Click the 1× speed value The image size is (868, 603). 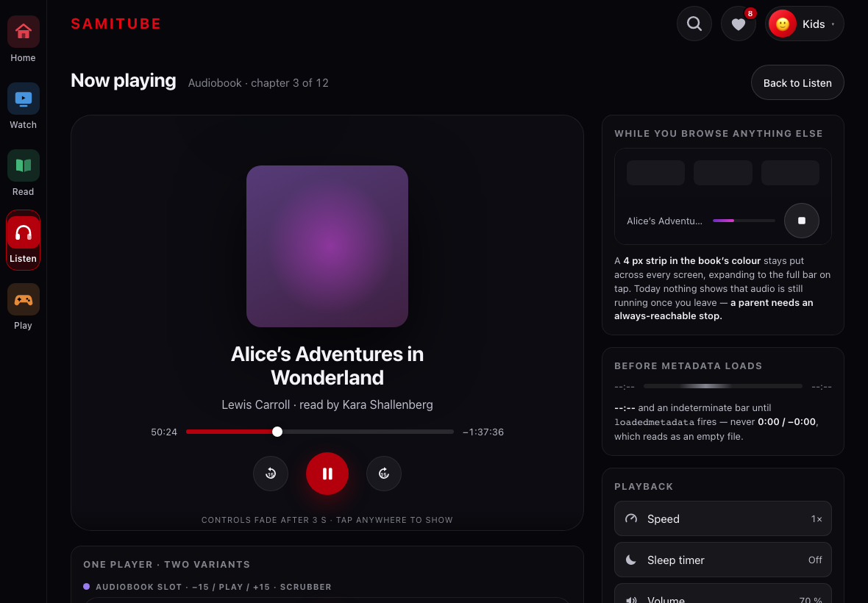pyautogui.click(x=817, y=519)
